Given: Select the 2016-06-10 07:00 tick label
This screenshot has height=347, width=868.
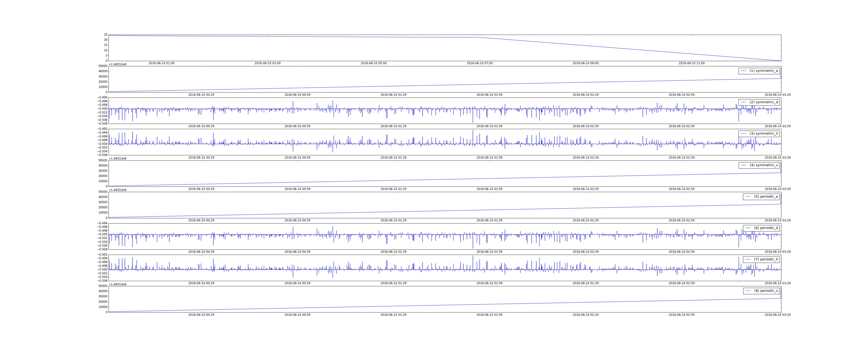Looking at the screenshot, I should [479, 63].
